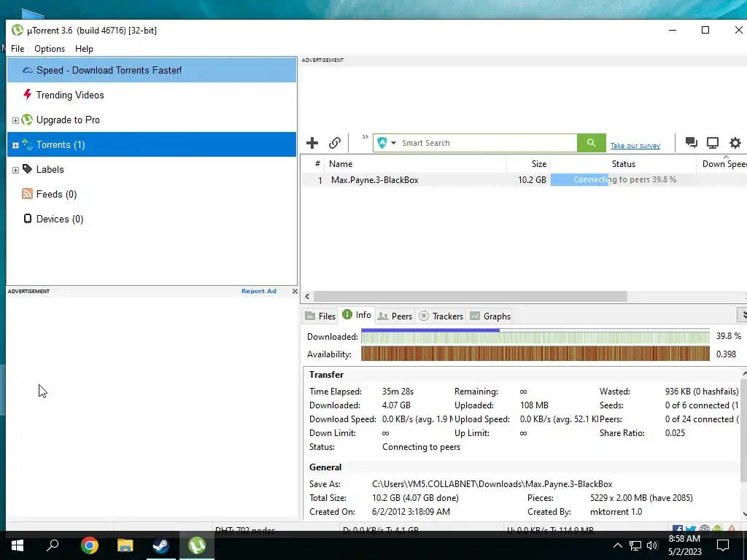
Task: Click the shield search provider icon
Action: pos(382,143)
